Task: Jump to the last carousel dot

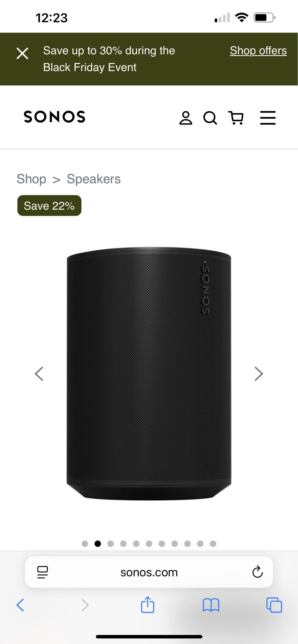Action: click(x=213, y=544)
